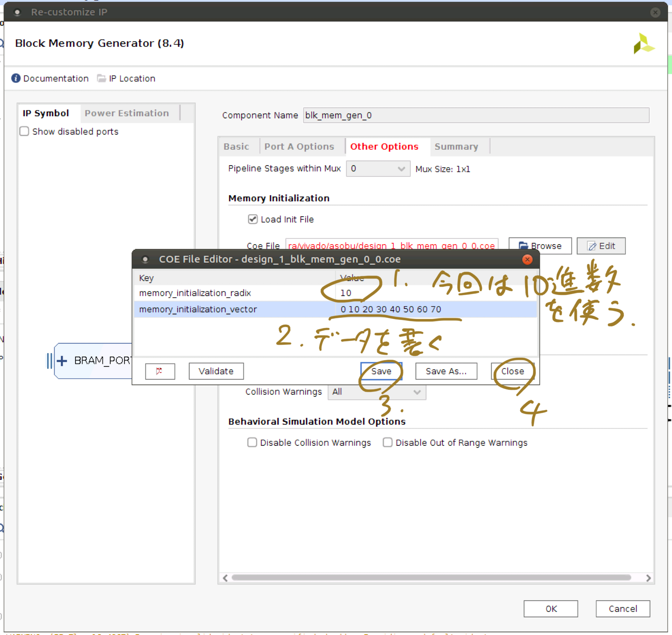Viewport: 672px width, 635px height.
Task: Click Save As... in COE File Editor
Action: [x=446, y=371]
